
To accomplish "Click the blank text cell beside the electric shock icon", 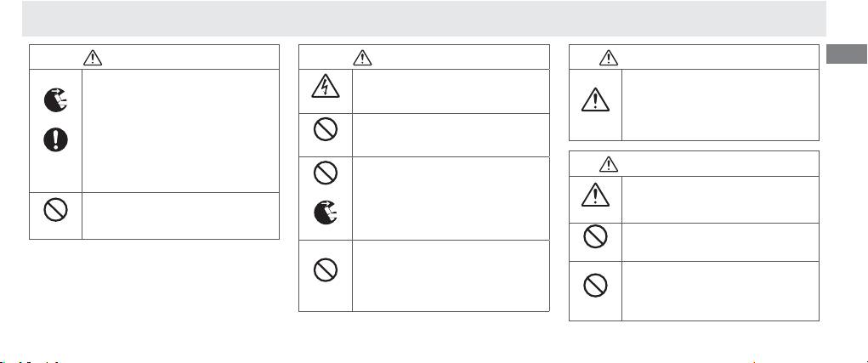I will point(449,91).
